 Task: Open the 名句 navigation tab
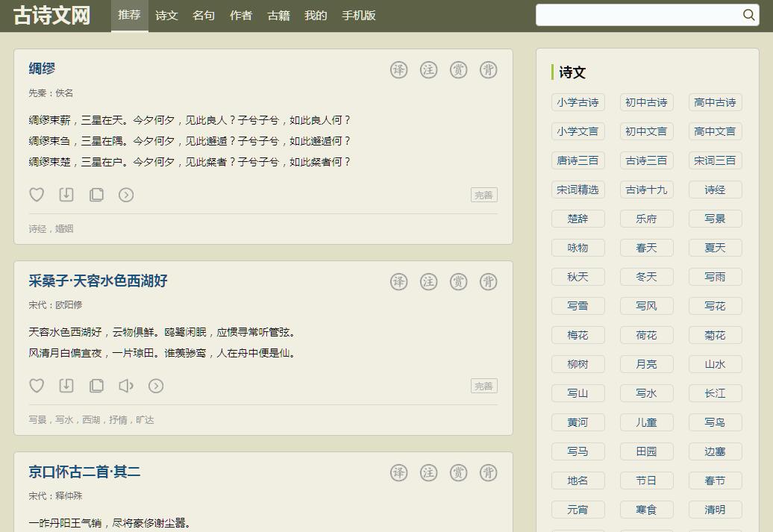204,16
